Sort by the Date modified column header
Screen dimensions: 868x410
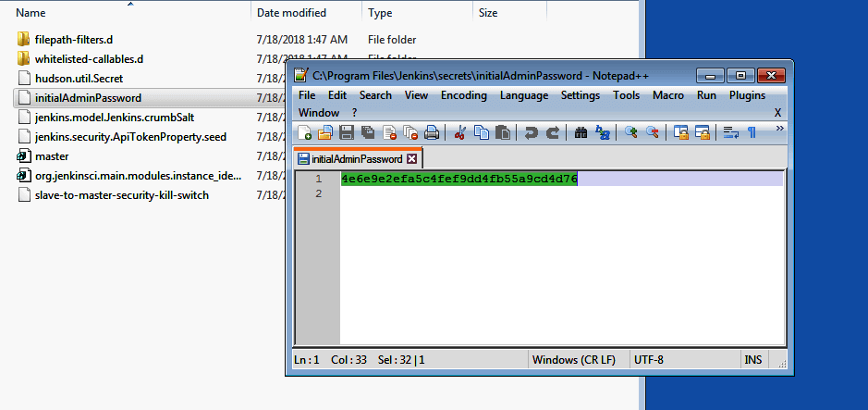[291, 13]
